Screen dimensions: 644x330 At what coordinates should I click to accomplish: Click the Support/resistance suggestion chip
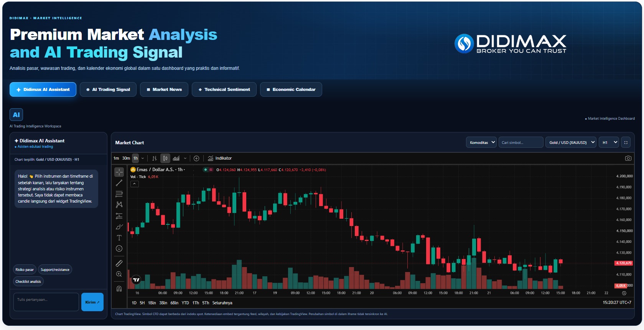pos(55,270)
